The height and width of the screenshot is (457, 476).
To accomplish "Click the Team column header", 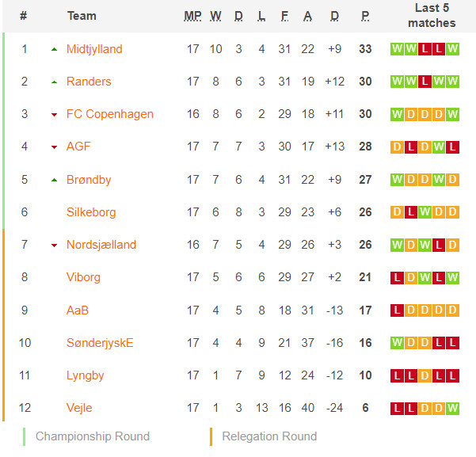I will (x=82, y=16).
